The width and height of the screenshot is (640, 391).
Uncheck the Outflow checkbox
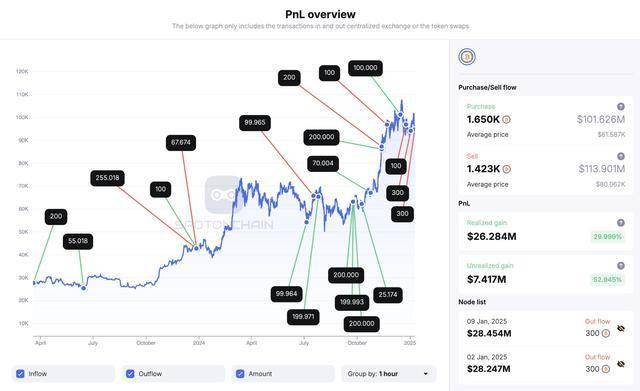click(x=130, y=373)
